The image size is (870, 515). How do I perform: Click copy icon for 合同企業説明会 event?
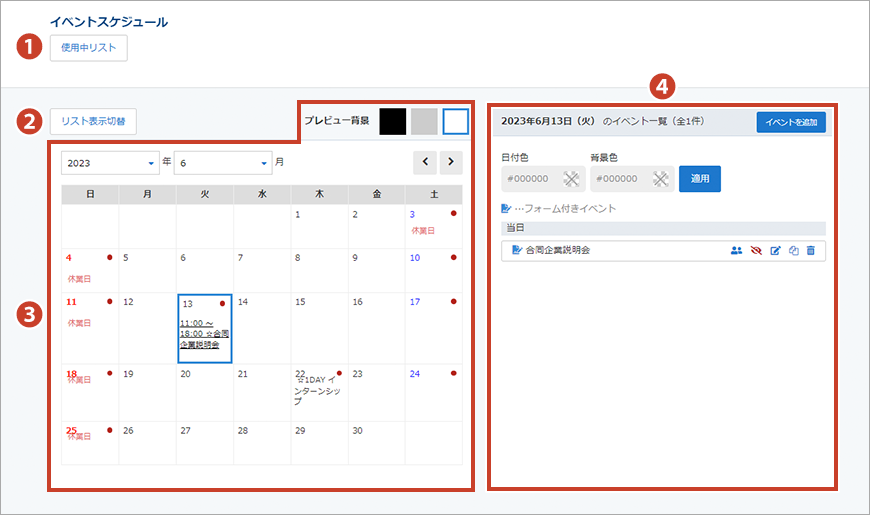click(x=793, y=250)
